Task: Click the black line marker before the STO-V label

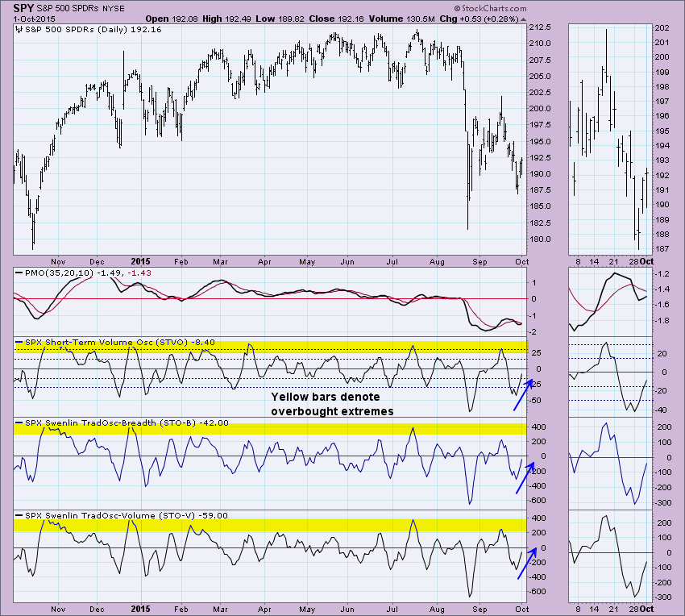Action: coord(19,515)
